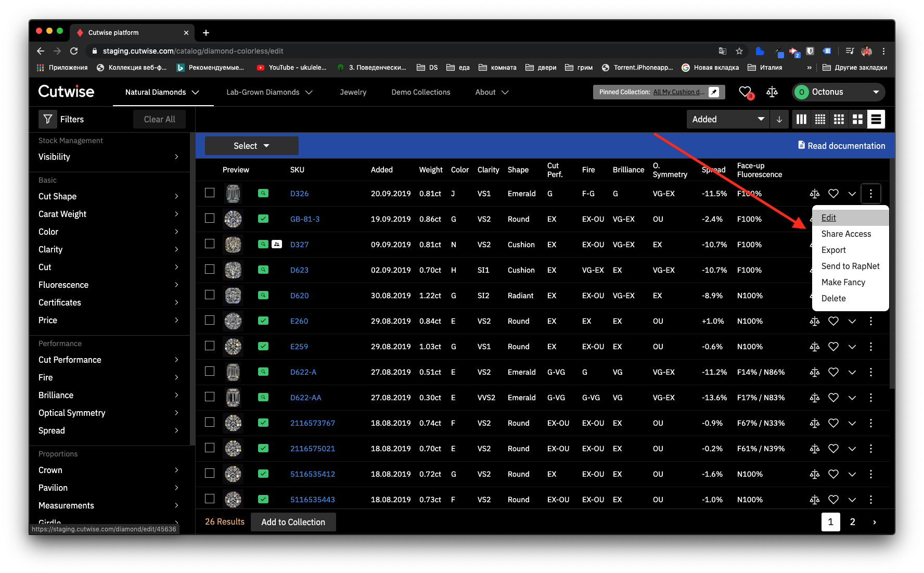Open the Octonus account dropdown
Viewport: 924px width, 573px height.
click(x=838, y=92)
